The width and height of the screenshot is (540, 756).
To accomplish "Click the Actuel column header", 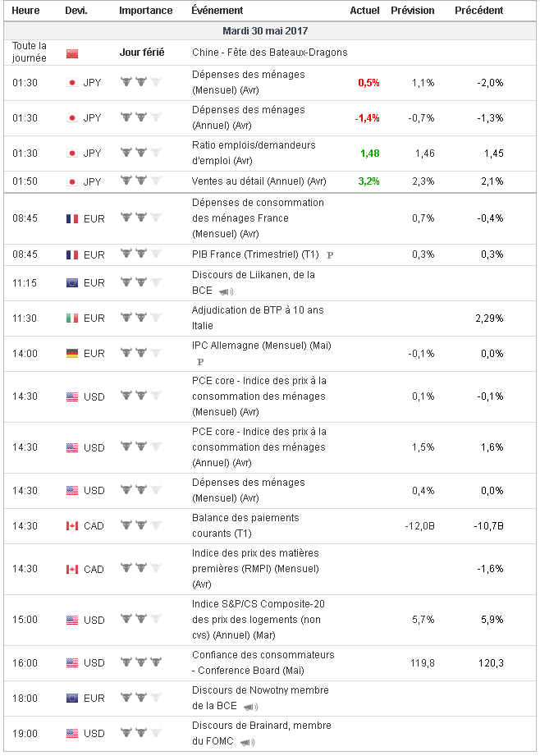I will tap(364, 11).
